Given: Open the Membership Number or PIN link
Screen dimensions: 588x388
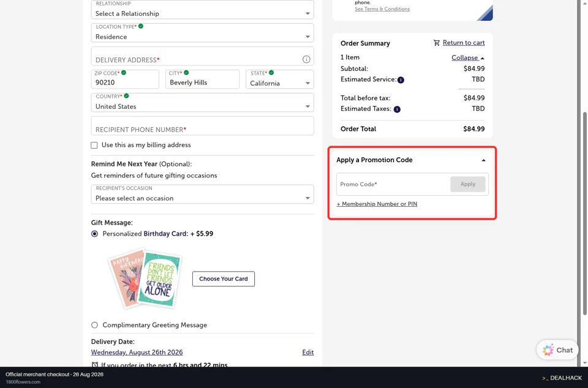Looking at the screenshot, I should tap(377, 204).
